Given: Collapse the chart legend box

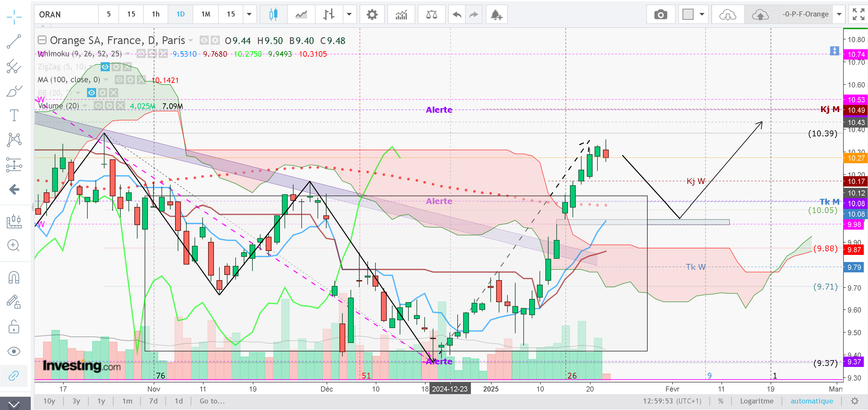Looking at the screenshot, I should 42,40.
